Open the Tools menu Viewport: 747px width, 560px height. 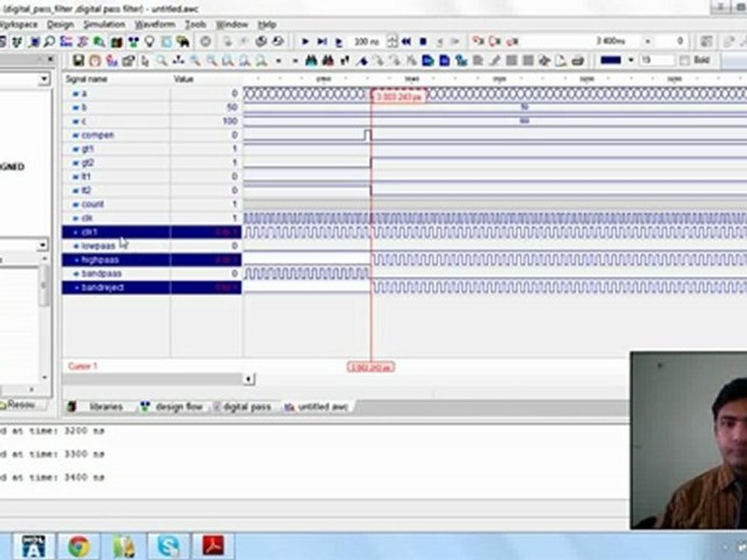click(x=195, y=25)
